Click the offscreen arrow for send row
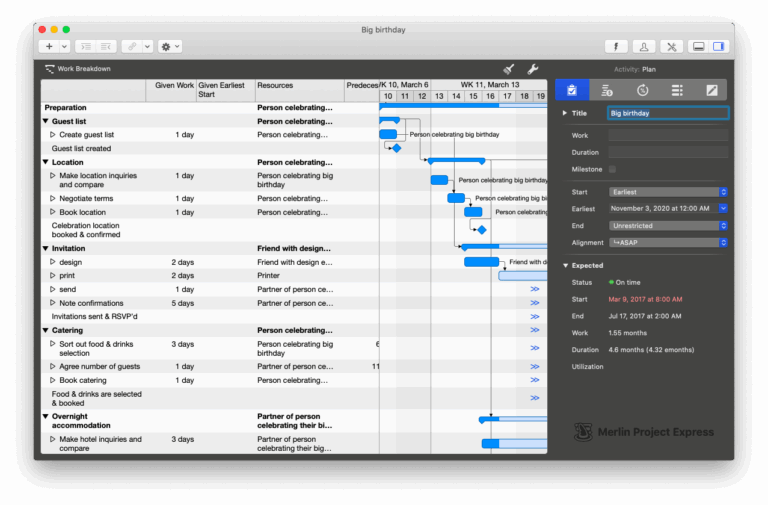 [535, 289]
